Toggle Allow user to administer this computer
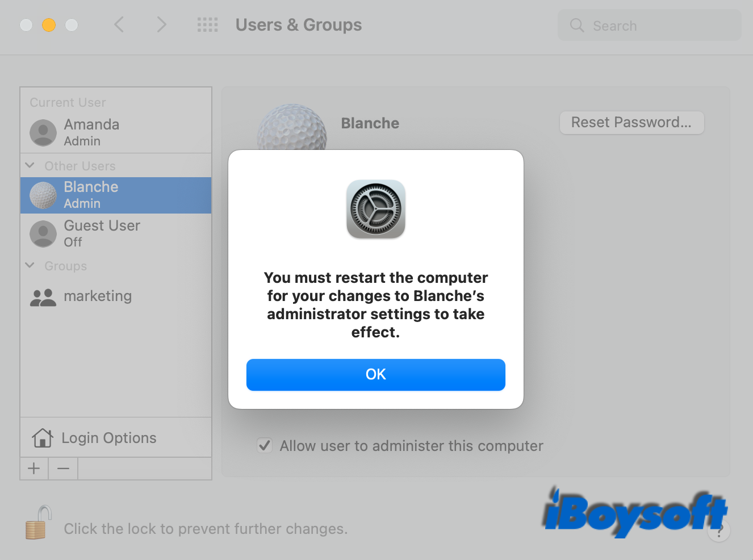Image resolution: width=753 pixels, height=560 pixels. pyautogui.click(x=264, y=445)
